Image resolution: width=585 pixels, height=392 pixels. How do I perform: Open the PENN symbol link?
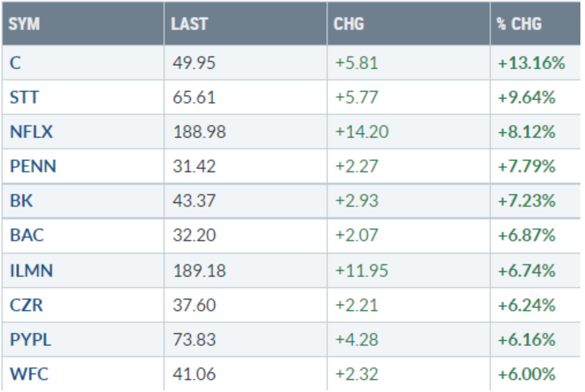32,167
